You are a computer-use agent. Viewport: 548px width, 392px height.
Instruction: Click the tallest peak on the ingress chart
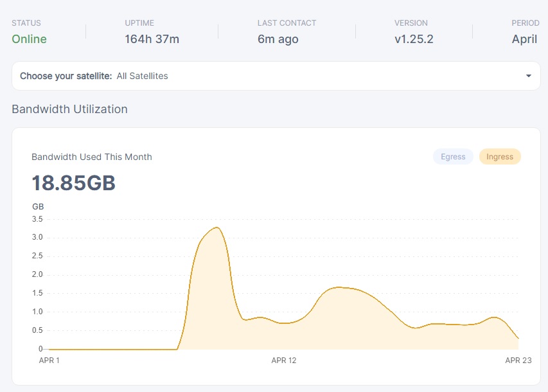pos(217,227)
